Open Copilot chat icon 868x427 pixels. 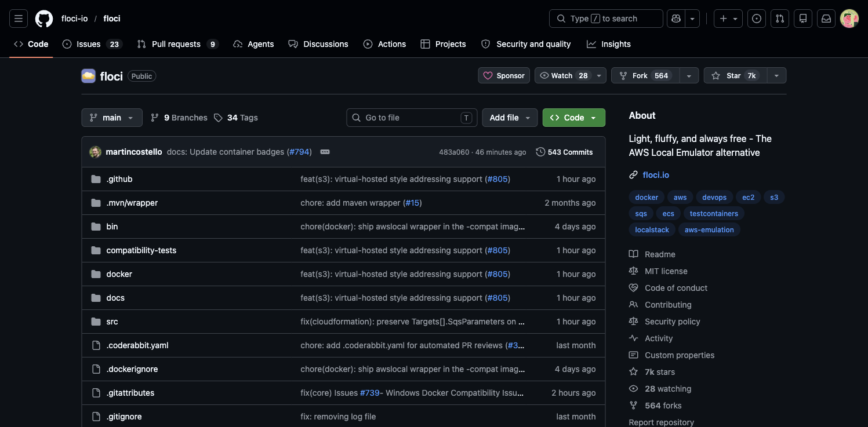click(676, 19)
